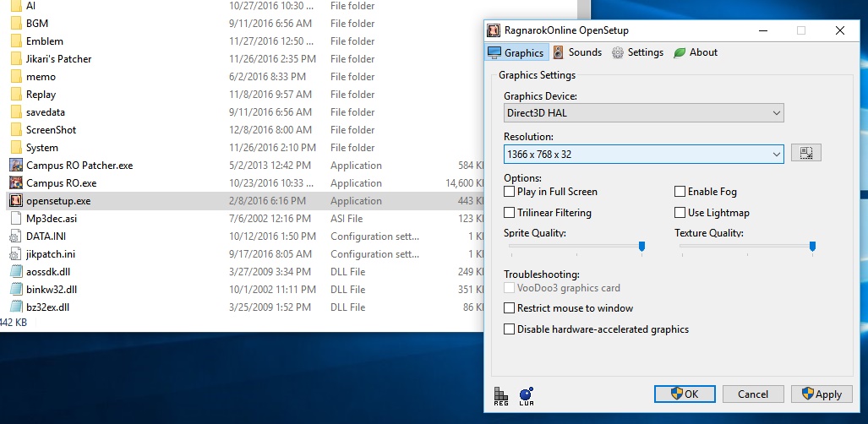Image resolution: width=868 pixels, height=424 pixels.
Task: Click the LUA icon in OpenSetup
Action: tap(527, 396)
